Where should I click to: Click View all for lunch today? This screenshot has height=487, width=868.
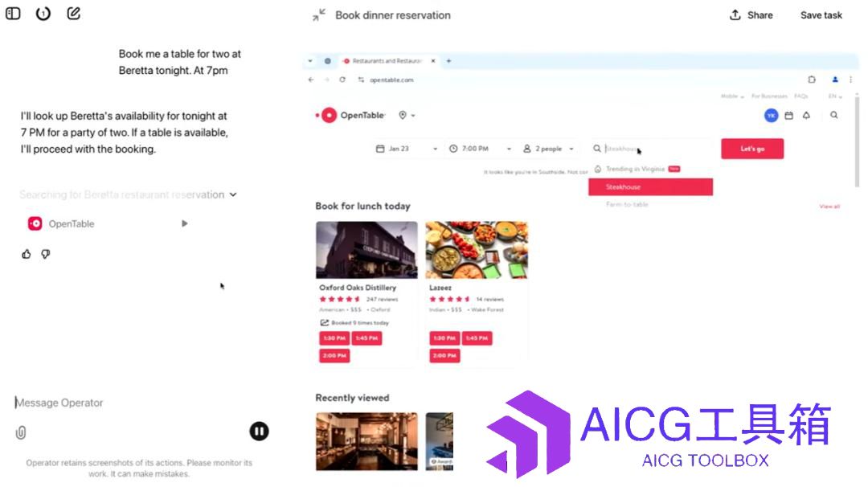point(829,207)
